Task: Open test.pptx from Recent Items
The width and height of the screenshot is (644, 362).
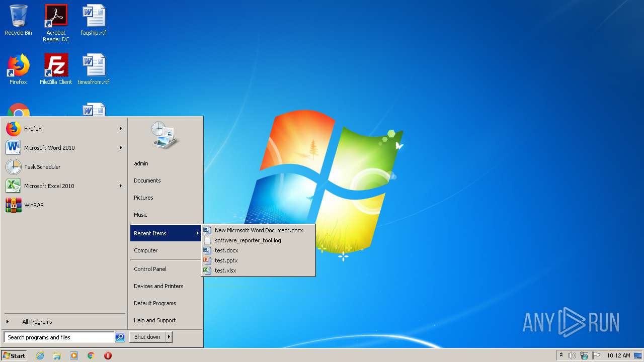Action: [259, 260]
